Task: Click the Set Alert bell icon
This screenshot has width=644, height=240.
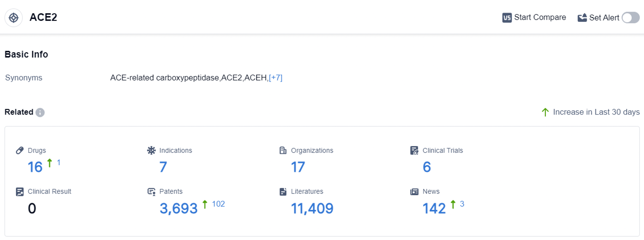Action: pos(582,18)
